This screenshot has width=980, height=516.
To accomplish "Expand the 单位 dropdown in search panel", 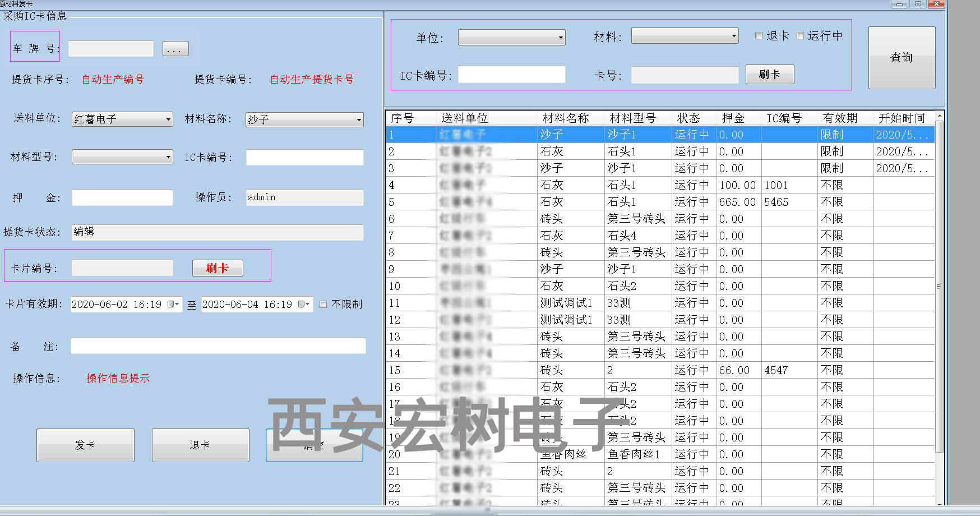I will (511, 38).
